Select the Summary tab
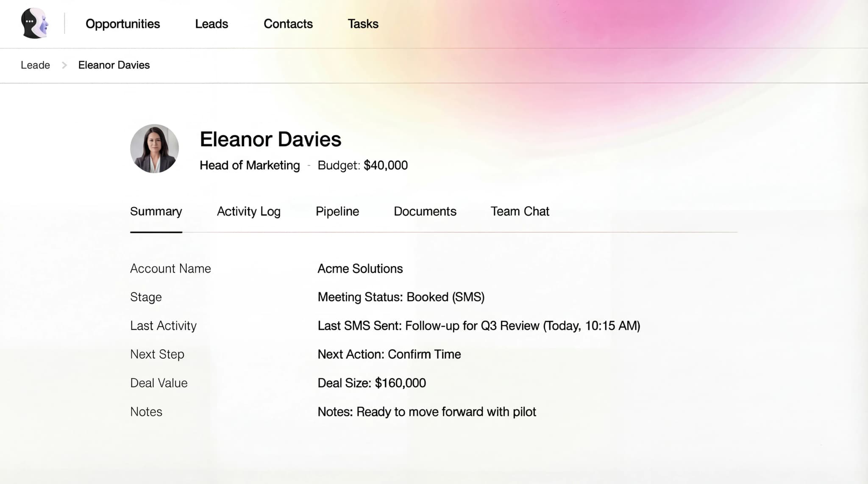Screen dimensions: 868x484 [x=156, y=211]
